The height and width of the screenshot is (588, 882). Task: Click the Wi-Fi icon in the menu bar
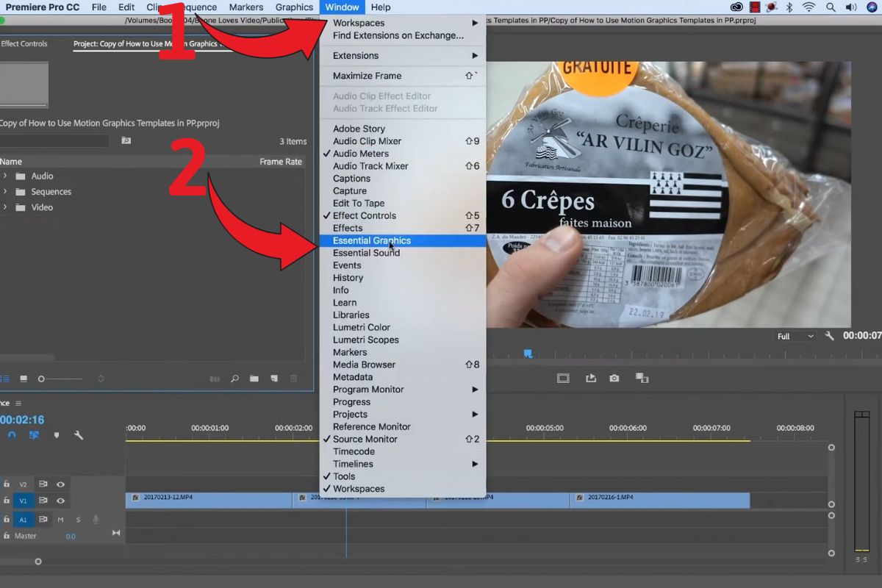pyautogui.click(x=809, y=7)
